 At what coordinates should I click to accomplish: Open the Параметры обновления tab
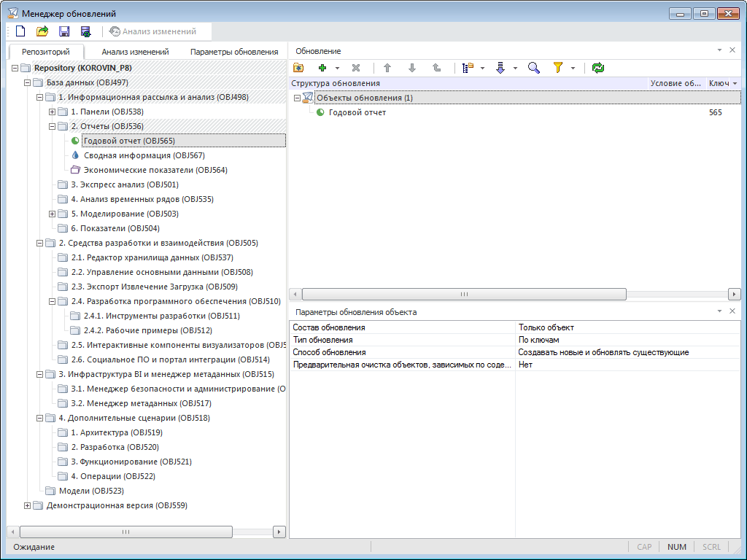click(234, 52)
